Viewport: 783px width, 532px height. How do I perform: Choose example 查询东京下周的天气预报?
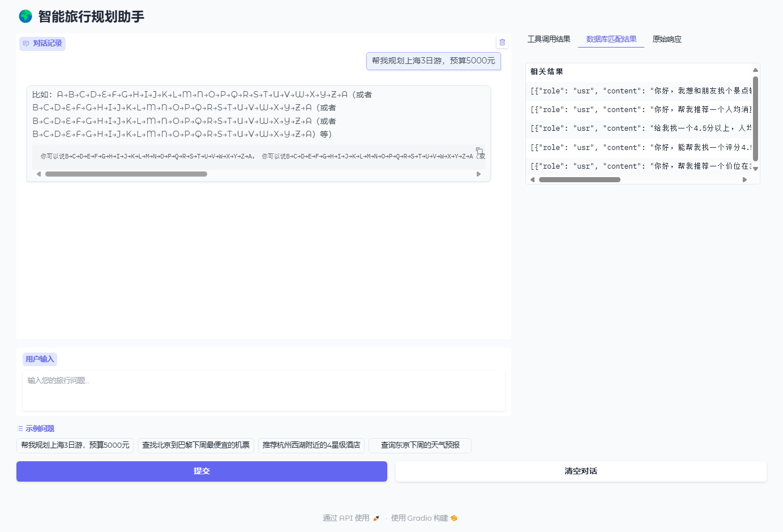tap(420, 445)
